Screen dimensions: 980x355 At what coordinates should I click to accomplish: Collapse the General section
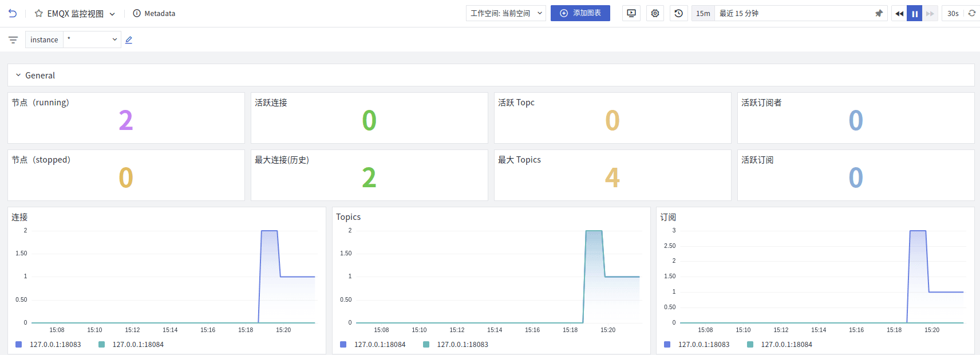tap(18, 75)
